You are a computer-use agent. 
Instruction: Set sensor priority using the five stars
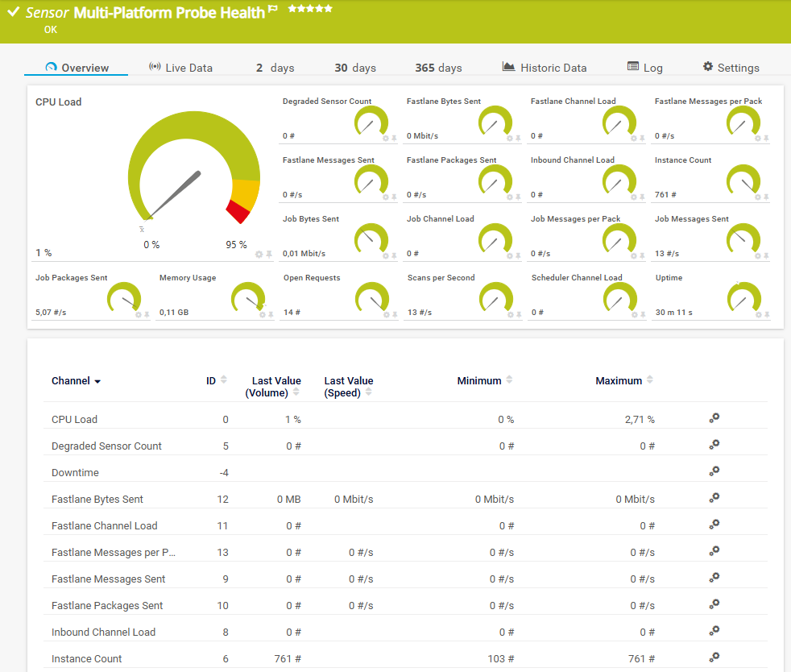[x=310, y=9]
